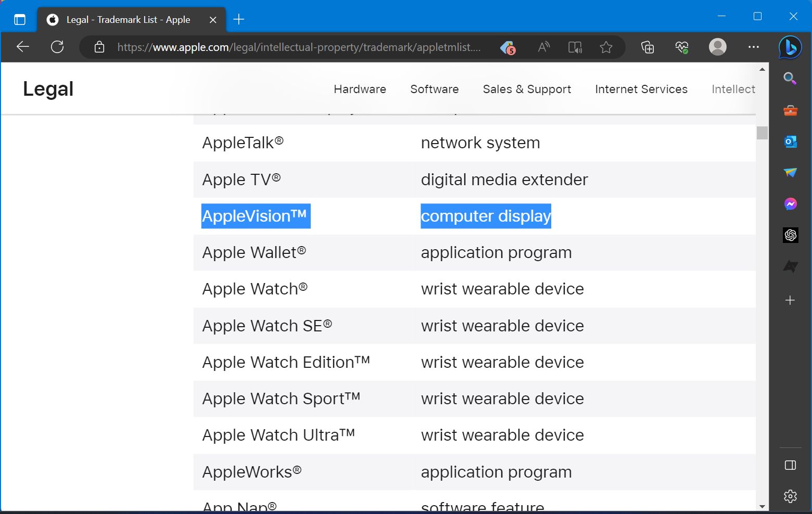This screenshot has width=812, height=514.
Task: Open the Settings and more menu
Action: [x=753, y=47]
